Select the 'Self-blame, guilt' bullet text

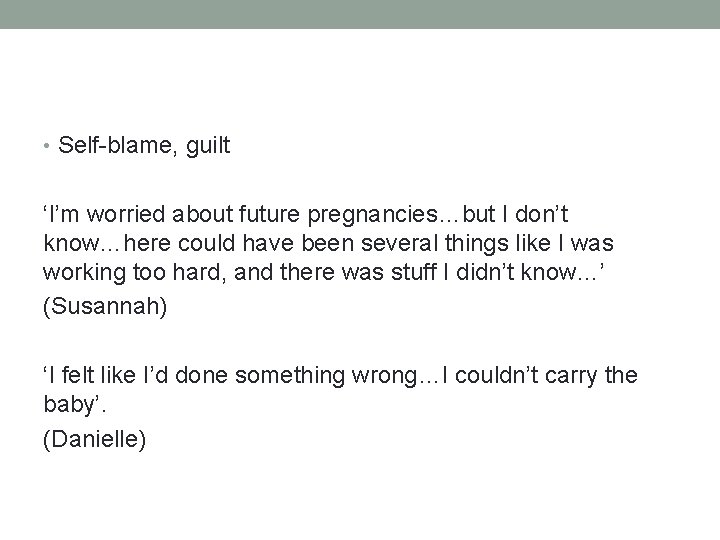tap(144, 146)
